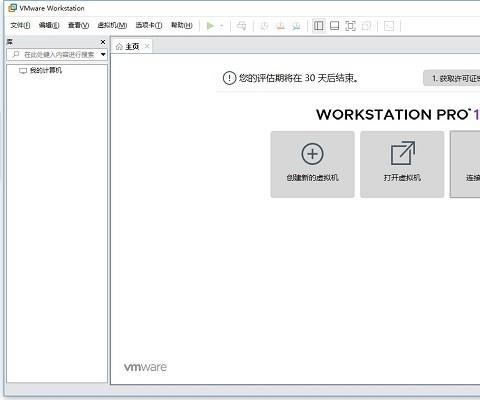The image size is (480, 400).
Task: Switch to the 主页 home tab
Action: point(132,47)
